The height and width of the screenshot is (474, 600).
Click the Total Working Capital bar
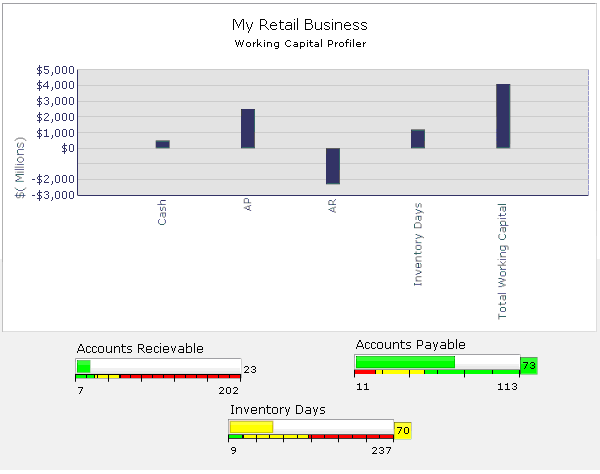[503, 116]
